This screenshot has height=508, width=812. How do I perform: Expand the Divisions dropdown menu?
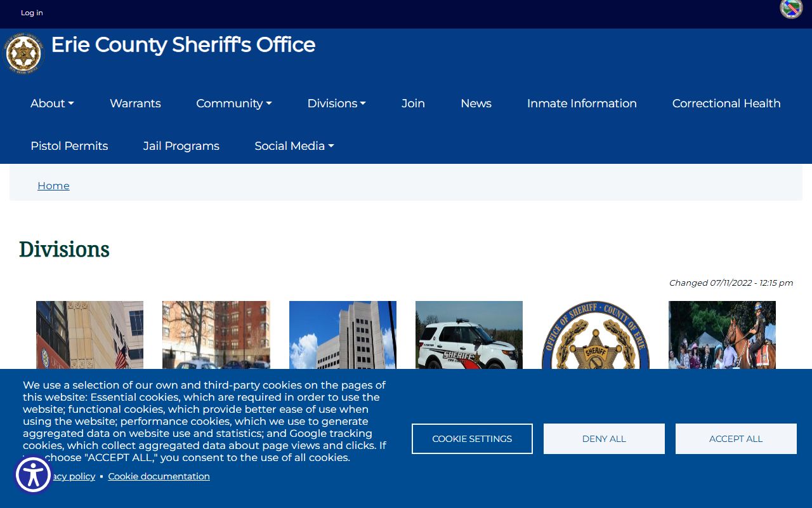pos(336,104)
